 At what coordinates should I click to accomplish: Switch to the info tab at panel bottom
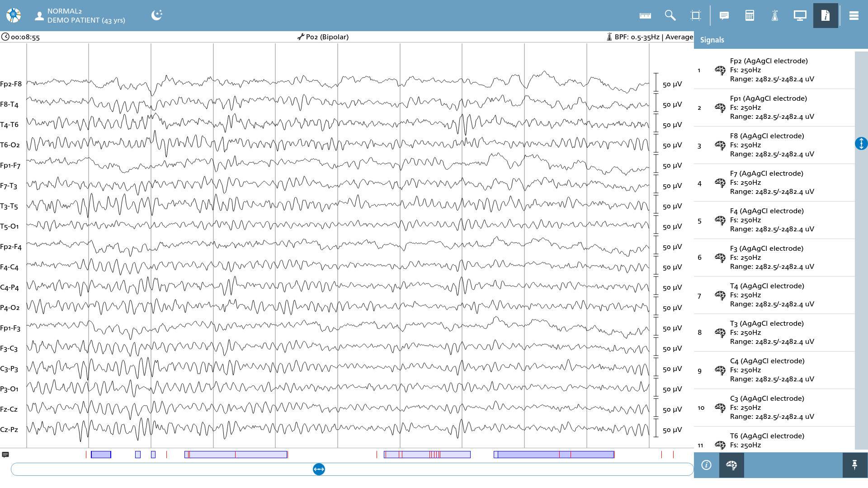[x=707, y=465]
